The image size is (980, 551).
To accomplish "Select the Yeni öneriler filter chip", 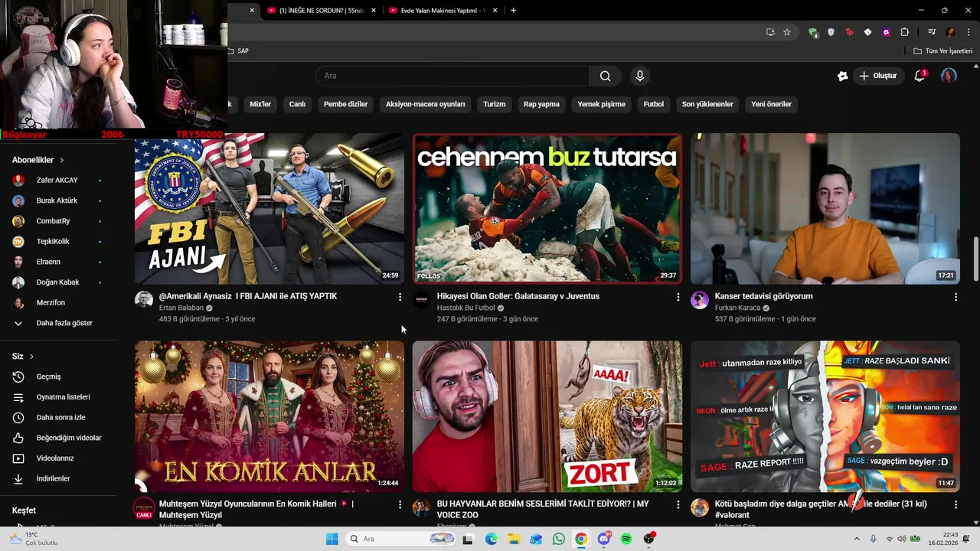I will point(771,104).
